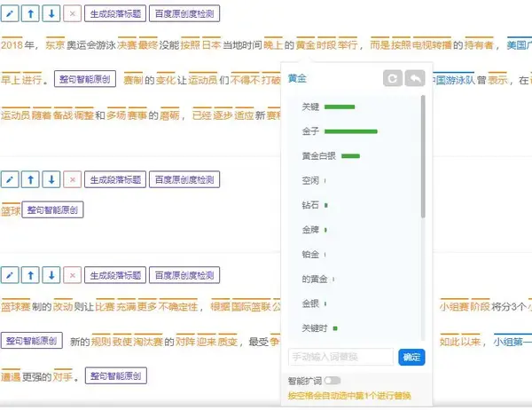
Task: Undo the replacement in the 黄金 popup
Action: click(x=415, y=78)
